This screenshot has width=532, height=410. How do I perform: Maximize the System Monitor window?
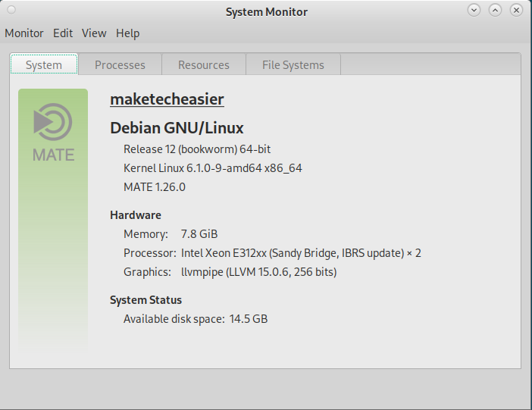pyautogui.click(x=495, y=10)
